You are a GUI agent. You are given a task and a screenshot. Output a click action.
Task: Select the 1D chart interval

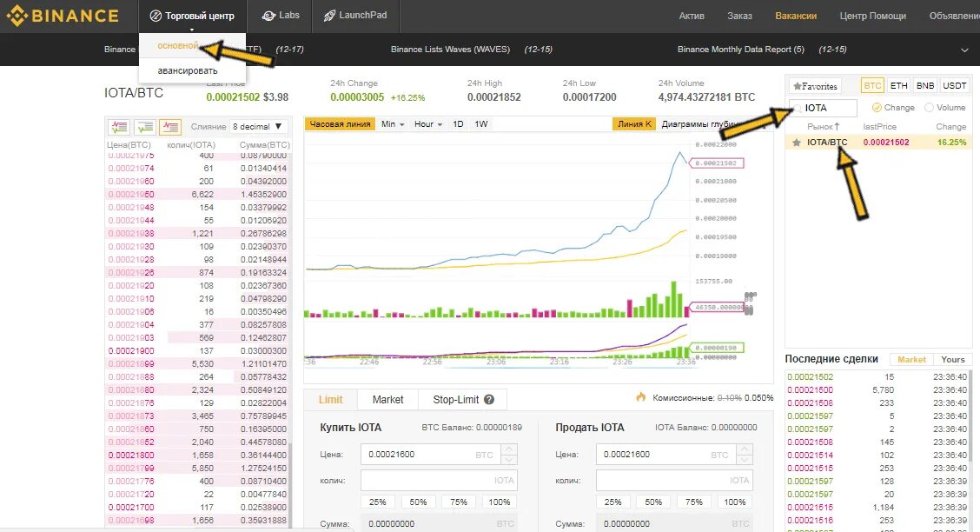458,123
